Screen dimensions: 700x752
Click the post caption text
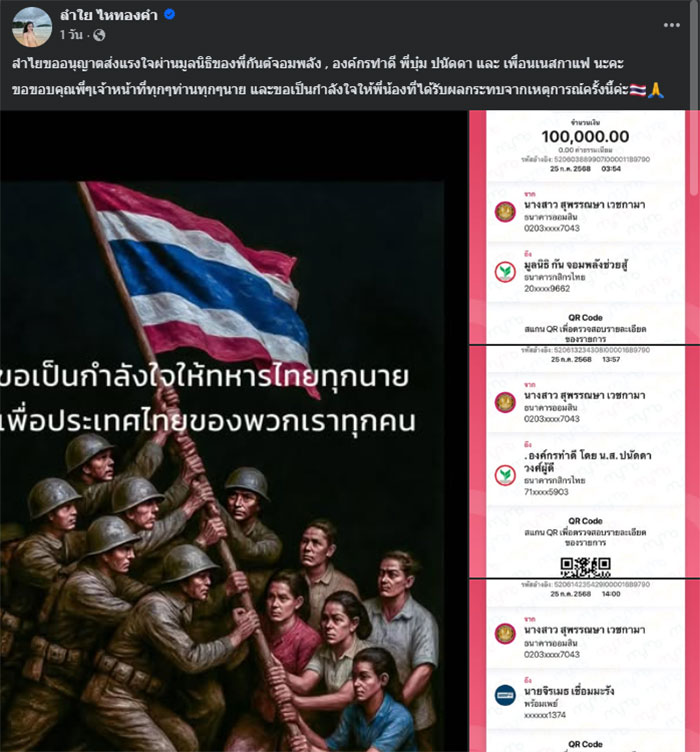(x=338, y=77)
